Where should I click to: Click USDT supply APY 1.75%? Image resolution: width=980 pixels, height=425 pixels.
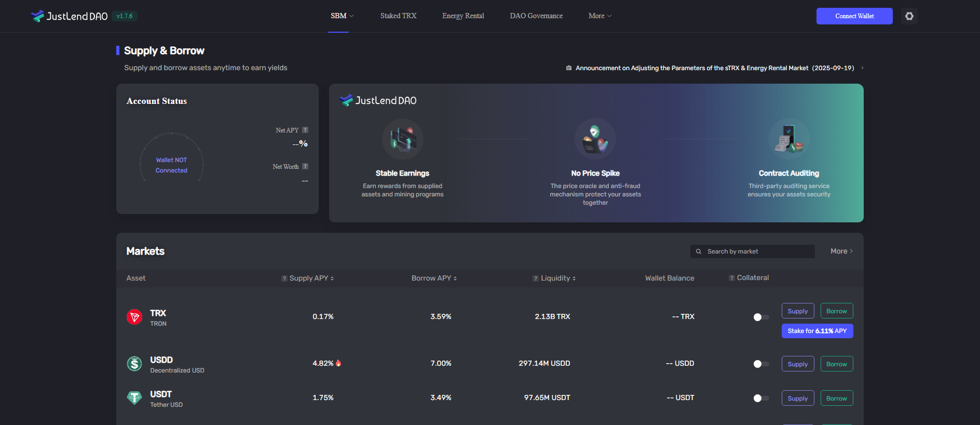[x=323, y=397]
